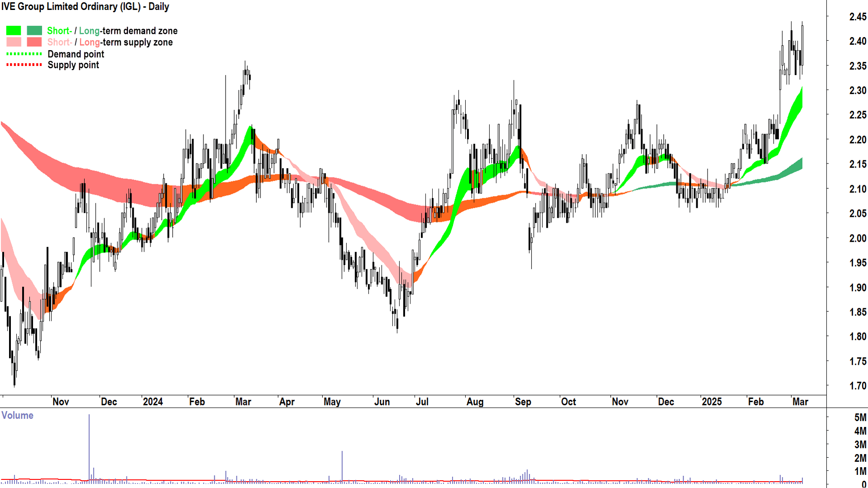Click the red dotted Supply point marker
Screen dimensions: 868x488
pyautogui.click(x=24, y=65)
